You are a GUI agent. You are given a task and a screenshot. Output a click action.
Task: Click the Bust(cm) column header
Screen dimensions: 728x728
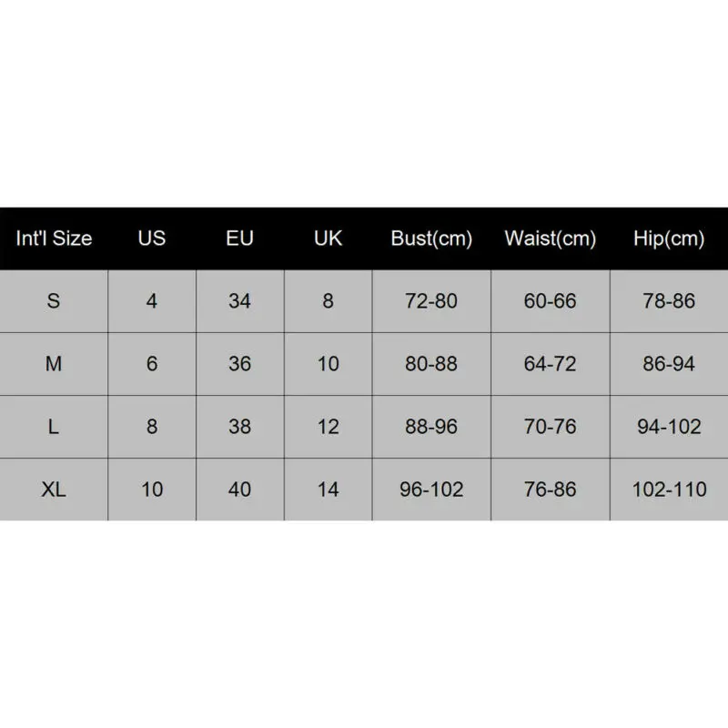tap(431, 239)
